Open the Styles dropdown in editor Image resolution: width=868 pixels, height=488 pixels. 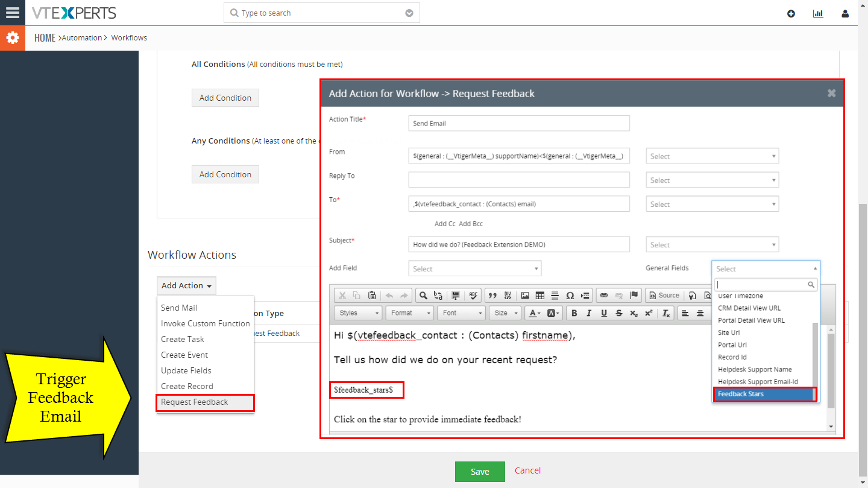(358, 313)
